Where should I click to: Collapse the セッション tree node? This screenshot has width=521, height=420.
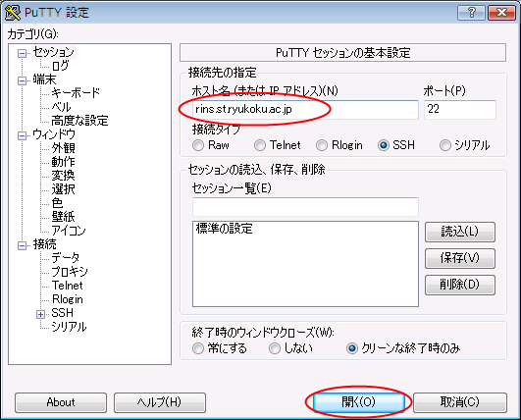pyautogui.click(x=22, y=54)
